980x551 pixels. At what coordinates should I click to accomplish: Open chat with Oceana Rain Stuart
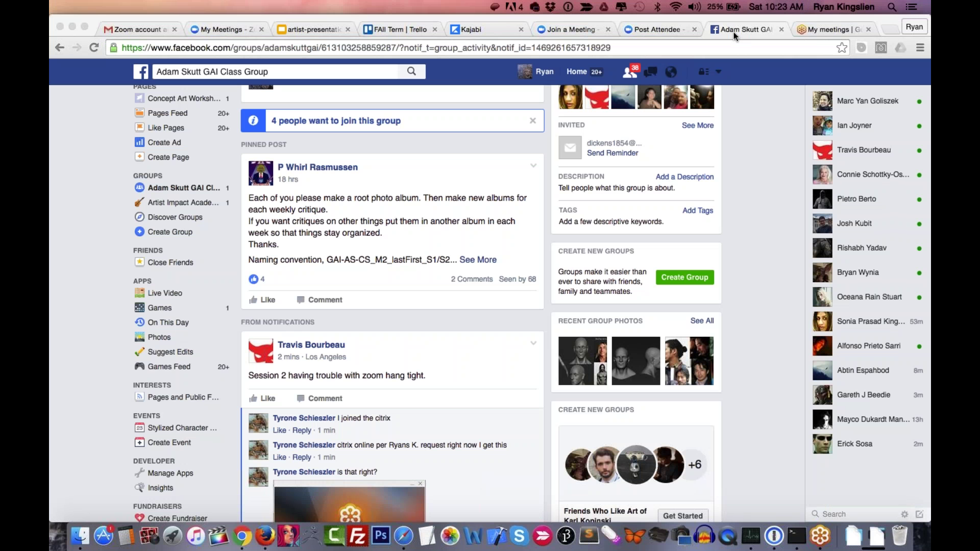868,297
